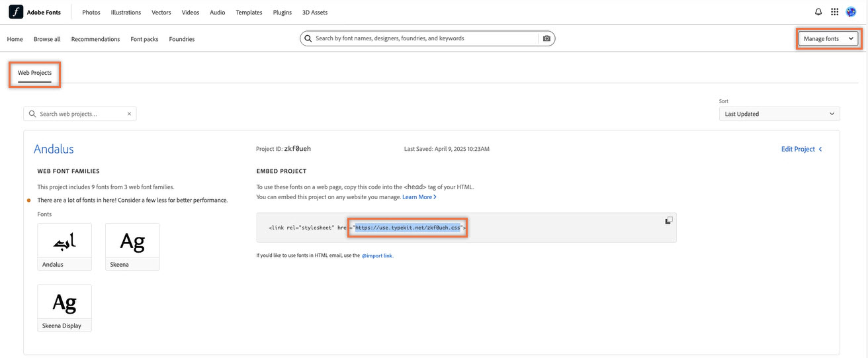The image size is (868, 358).
Task: Click the magnifier in web projects search
Action: (32, 114)
